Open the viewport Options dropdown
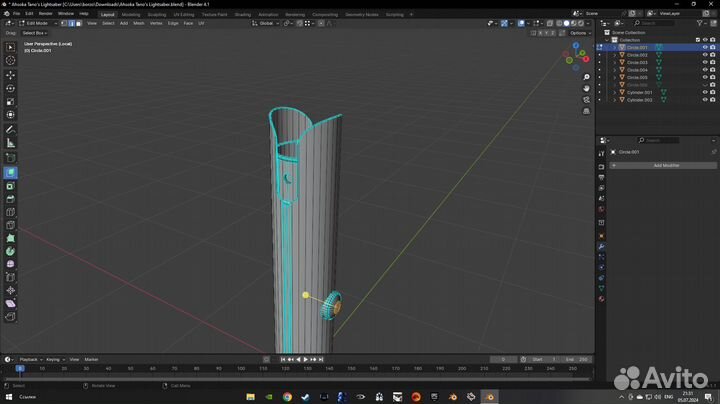This screenshot has height=404, width=720. pos(580,33)
